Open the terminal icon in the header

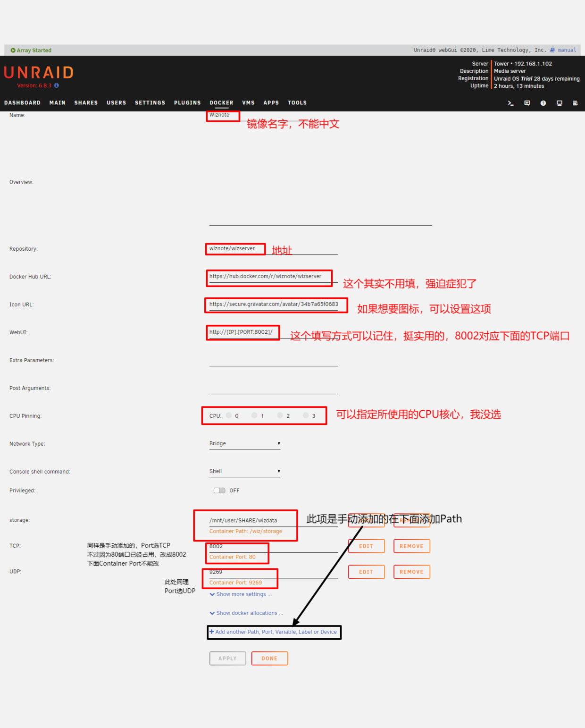click(x=510, y=103)
